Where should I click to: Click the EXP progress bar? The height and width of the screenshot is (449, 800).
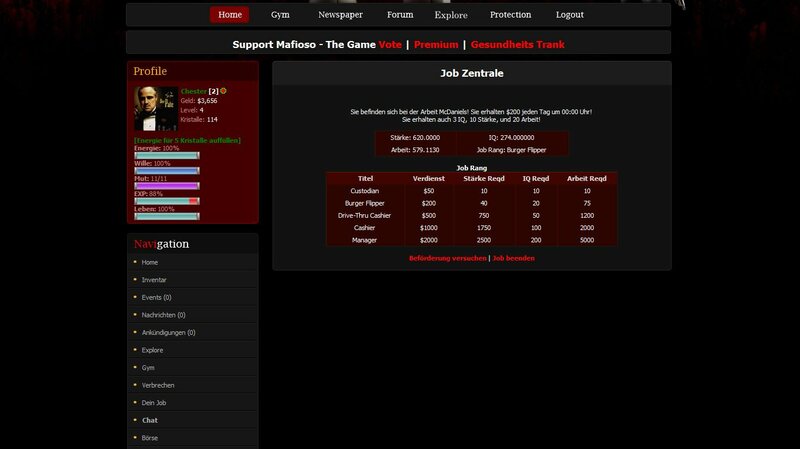(167, 201)
